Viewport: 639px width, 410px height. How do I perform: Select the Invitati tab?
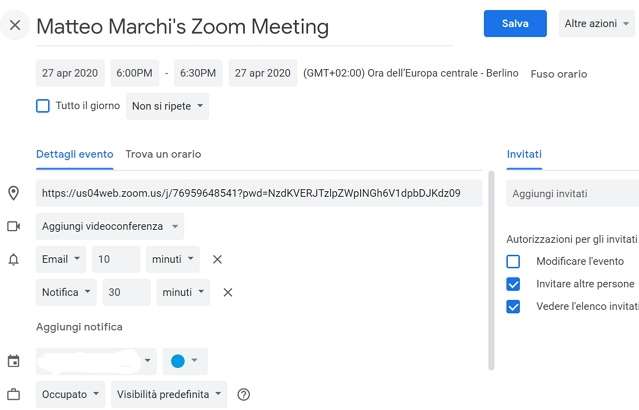pos(524,154)
